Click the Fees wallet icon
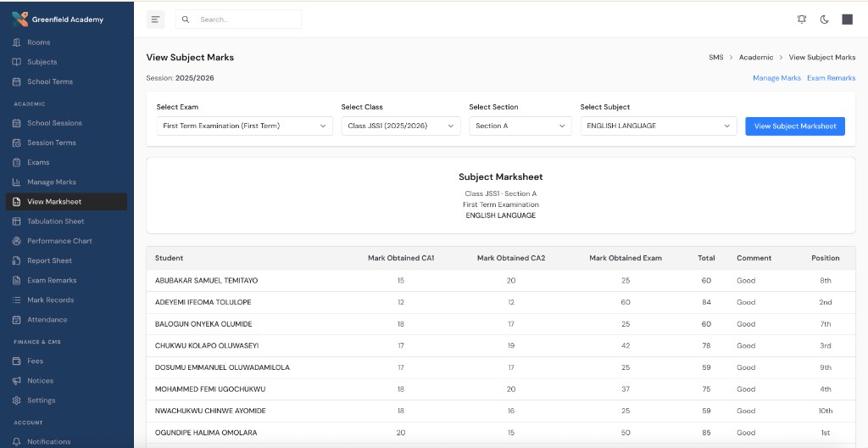Image resolution: width=868 pixels, height=448 pixels. 17,361
